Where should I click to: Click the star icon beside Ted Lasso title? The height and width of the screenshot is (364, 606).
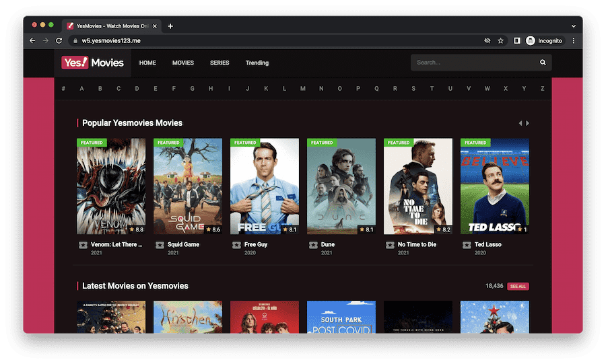click(x=467, y=245)
